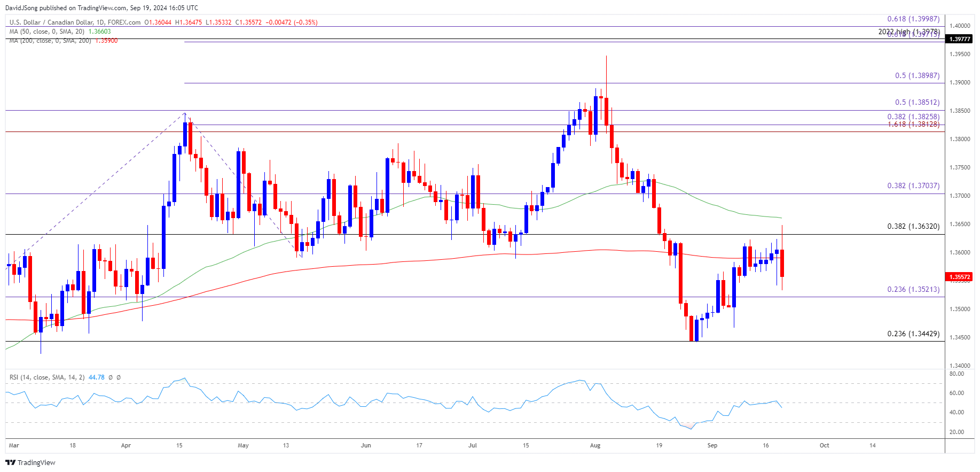The width and height of the screenshot is (980, 472).
Task: Select the MA (50, close, 0, SMA, 20) legend
Action: point(47,32)
